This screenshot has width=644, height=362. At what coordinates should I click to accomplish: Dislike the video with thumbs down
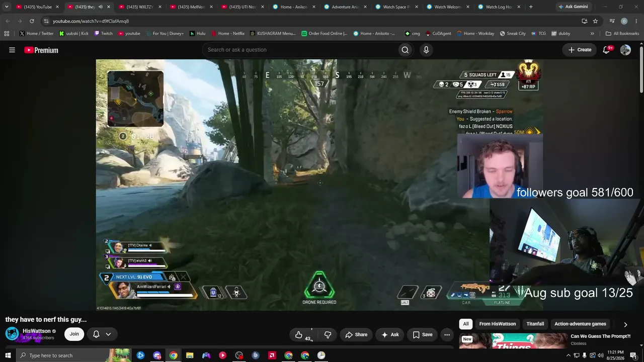328,335
